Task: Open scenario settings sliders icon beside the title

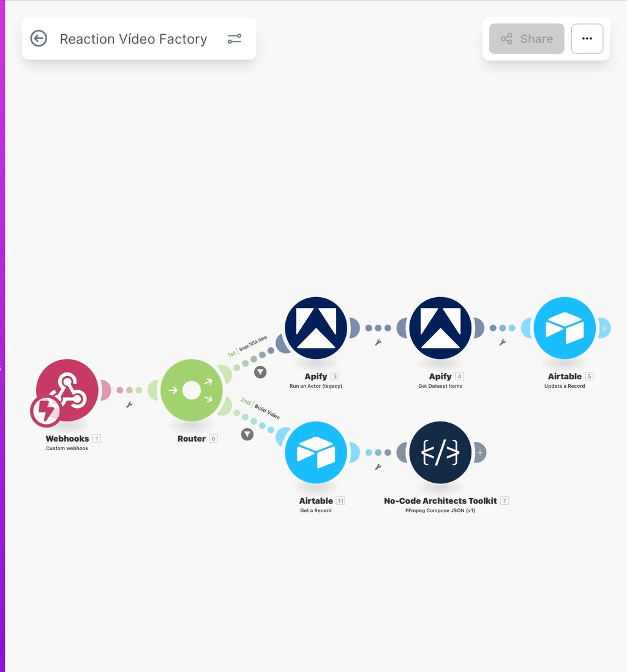Action: pos(235,39)
